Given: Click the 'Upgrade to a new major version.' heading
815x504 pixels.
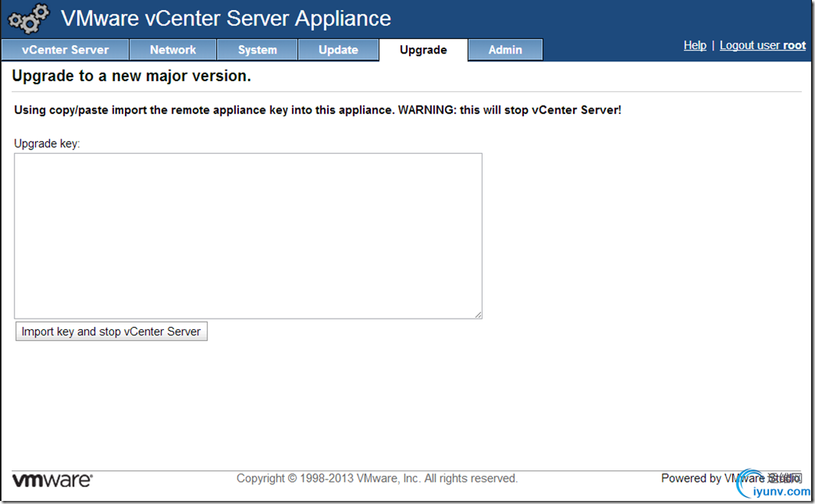Looking at the screenshot, I should click(132, 76).
